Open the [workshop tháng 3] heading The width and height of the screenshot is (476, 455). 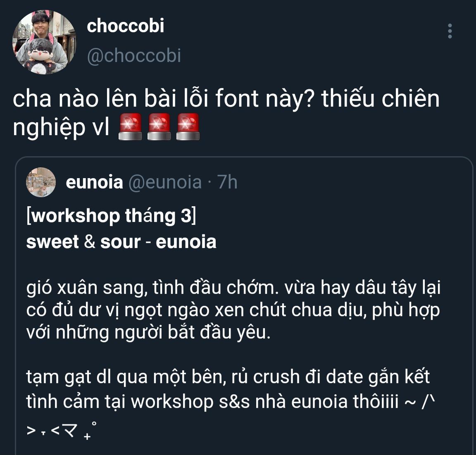tap(111, 216)
